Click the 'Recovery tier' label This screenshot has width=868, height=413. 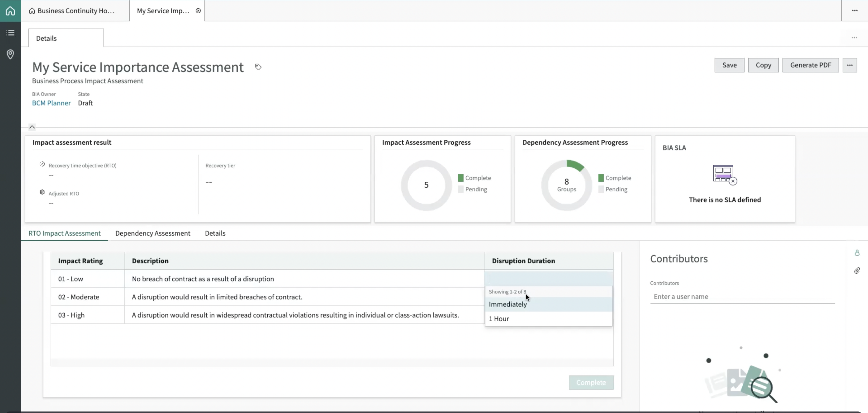[x=220, y=165]
